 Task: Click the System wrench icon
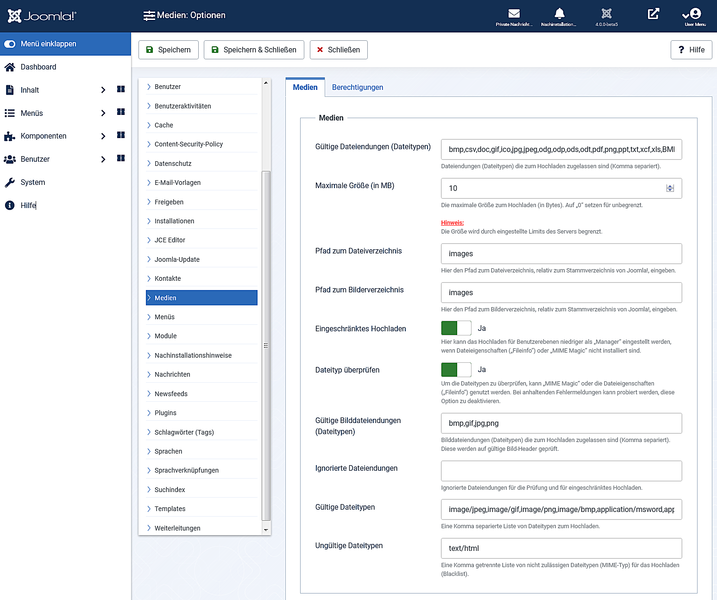tap(10, 182)
